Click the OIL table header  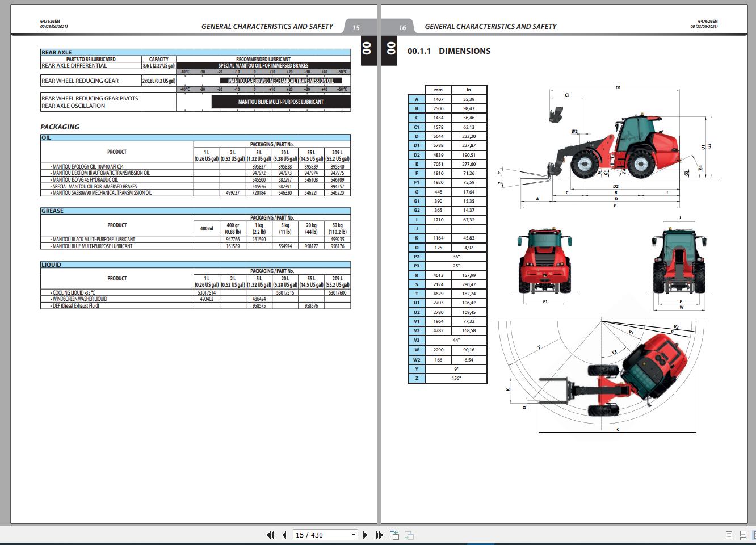(195, 137)
